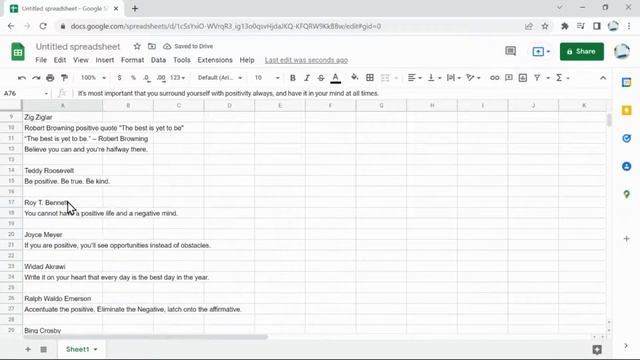640x360 pixels.
Task: Increase decimal places icon
Action: [x=161, y=78]
